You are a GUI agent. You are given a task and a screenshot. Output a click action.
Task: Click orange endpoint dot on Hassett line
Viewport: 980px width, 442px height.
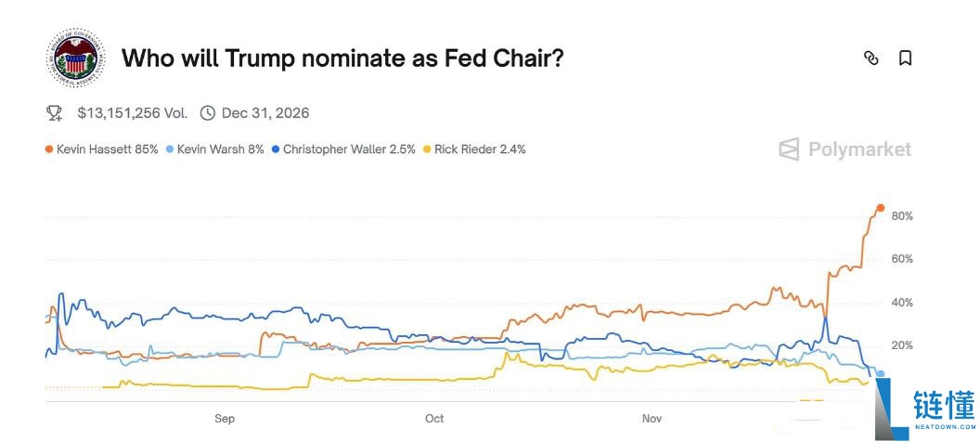(x=881, y=208)
